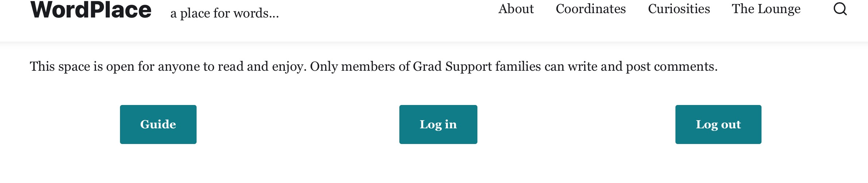Screen dimensions: 868x183
Task: Navigate to Curiosities
Action: [679, 9]
